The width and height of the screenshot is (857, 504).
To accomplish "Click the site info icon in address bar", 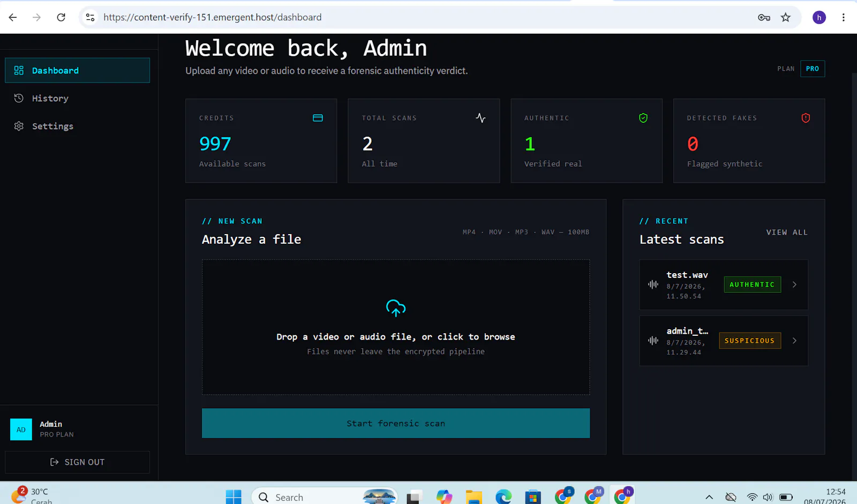I will point(91,17).
